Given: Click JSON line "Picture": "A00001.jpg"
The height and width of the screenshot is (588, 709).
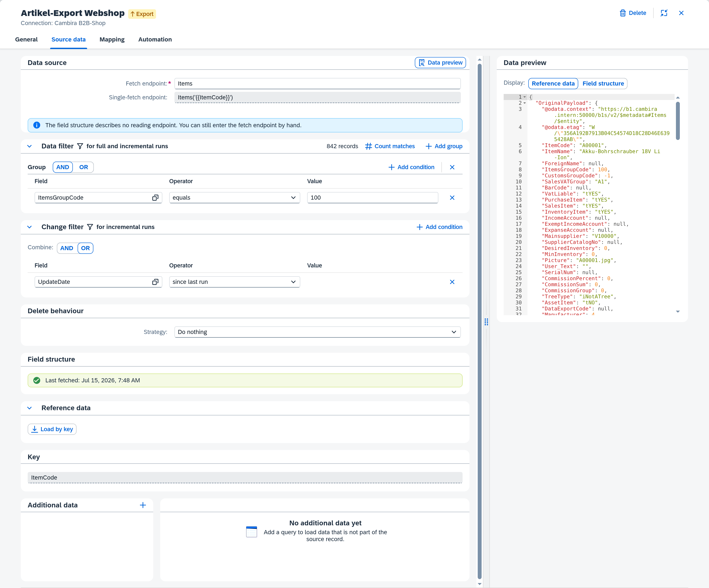Looking at the screenshot, I should coord(579,261).
